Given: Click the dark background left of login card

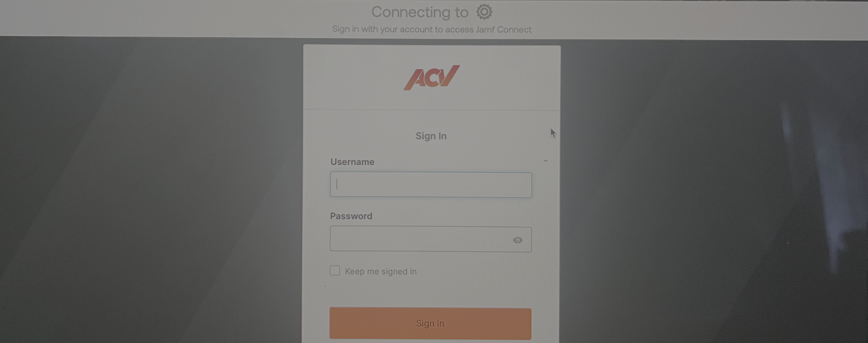Looking at the screenshot, I should coord(152,190).
